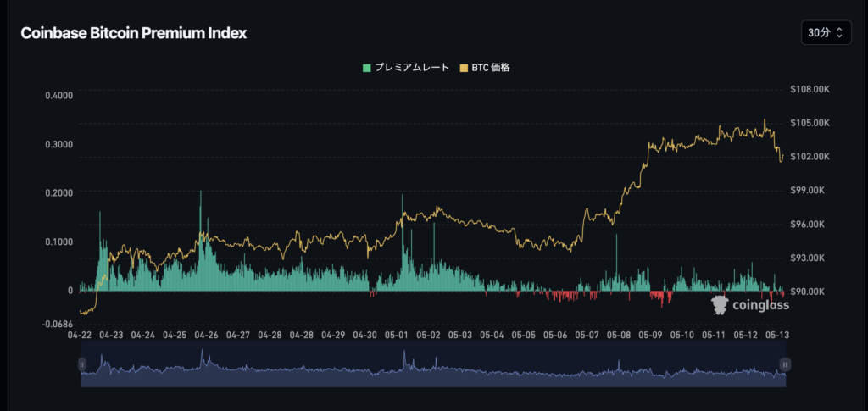Toggle the プレミアムレート legend series
The image size is (868, 411).
tap(406, 68)
